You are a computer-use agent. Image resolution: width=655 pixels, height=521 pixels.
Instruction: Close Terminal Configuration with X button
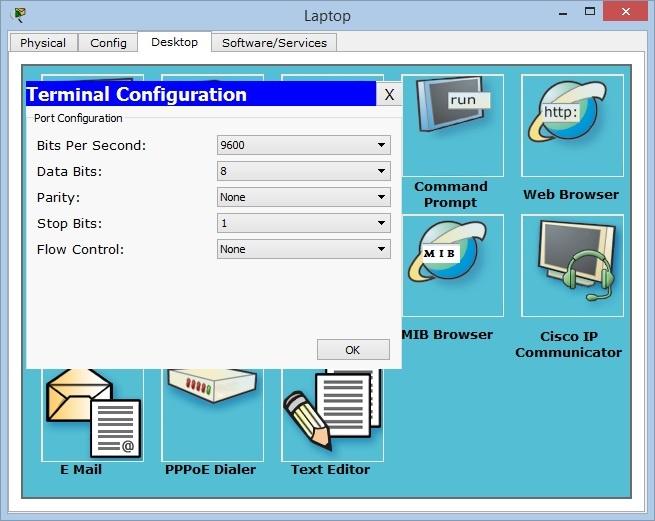tap(389, 94)
